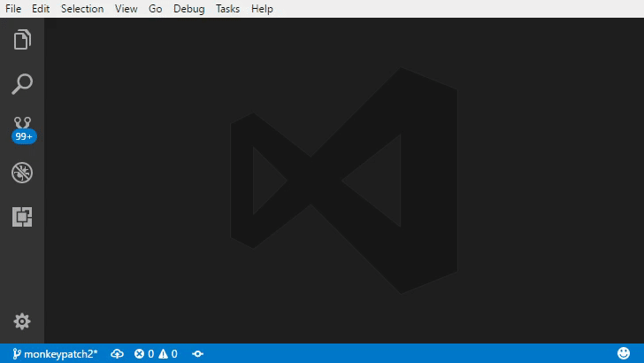Open the Go menu

156,9
